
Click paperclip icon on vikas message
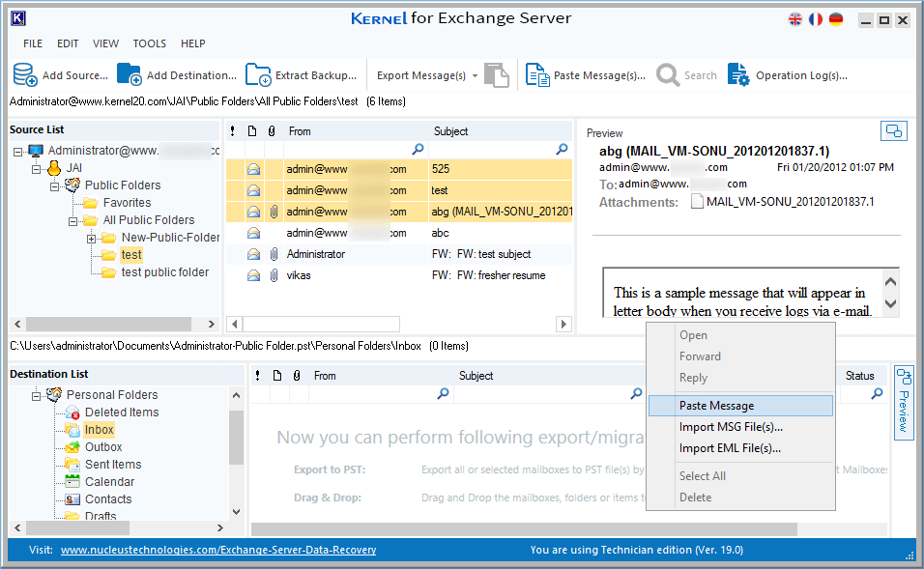tap(274, 275)
